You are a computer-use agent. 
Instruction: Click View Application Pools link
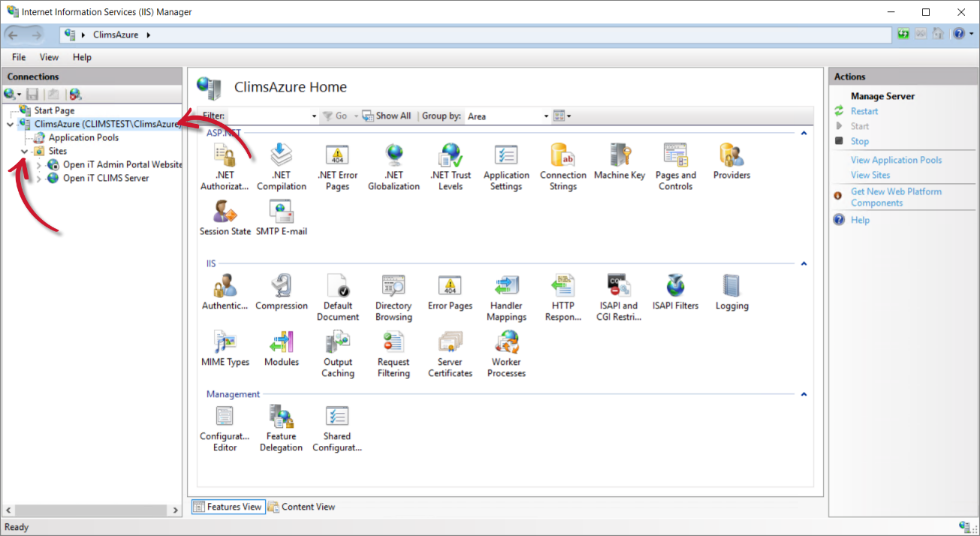pos(896,160)
